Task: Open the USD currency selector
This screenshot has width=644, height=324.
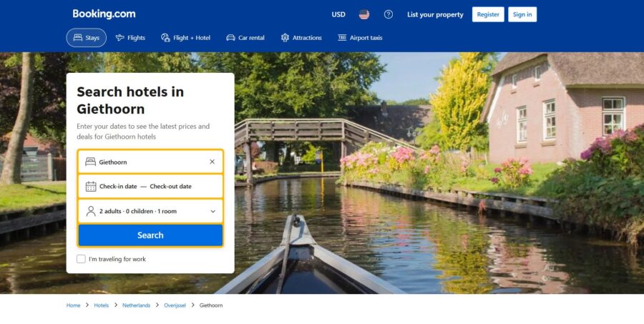Action: coord(338,14)
